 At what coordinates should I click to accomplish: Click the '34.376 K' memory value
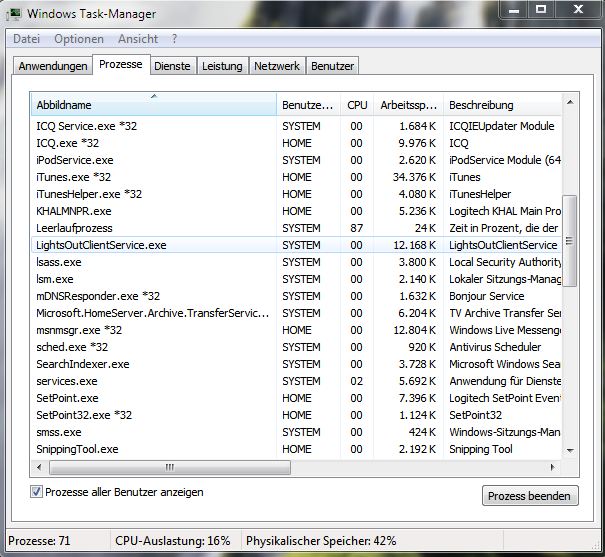coord(414,177)
